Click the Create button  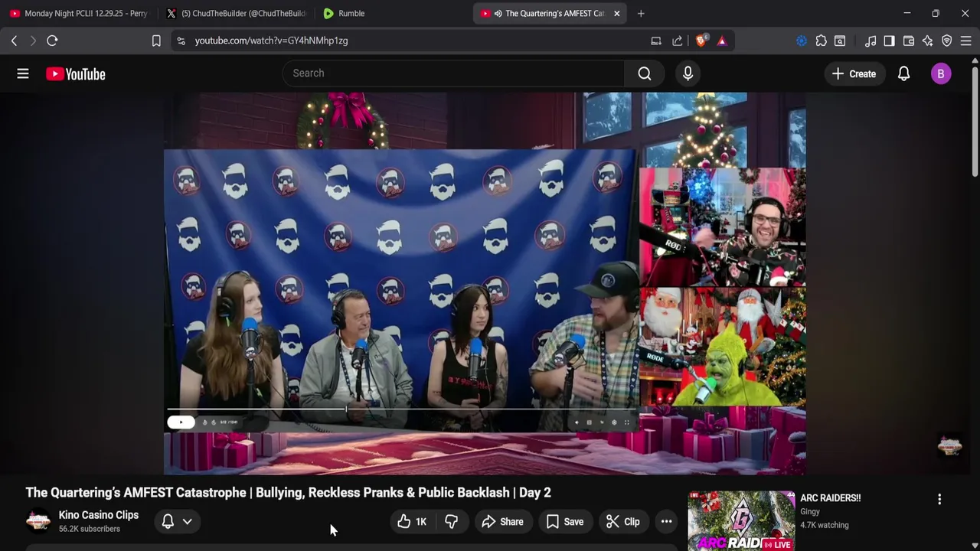click(x=854, y=73)
